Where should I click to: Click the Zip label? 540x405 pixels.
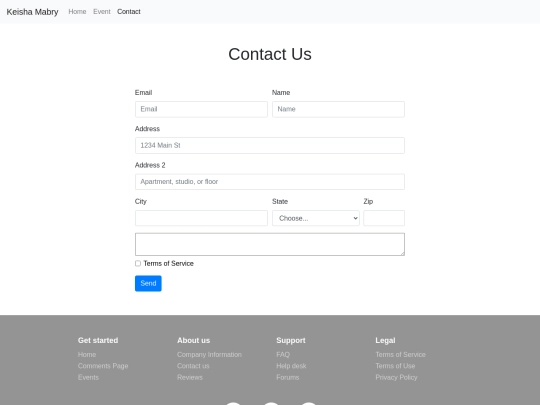pyautogui.click(x=368, y=202)
